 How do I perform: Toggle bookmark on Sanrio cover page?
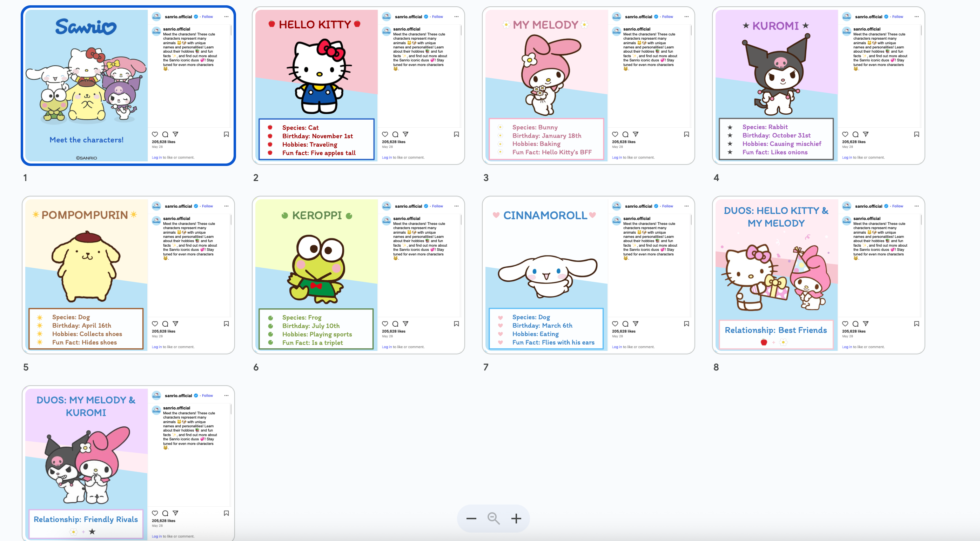[226, 134]
